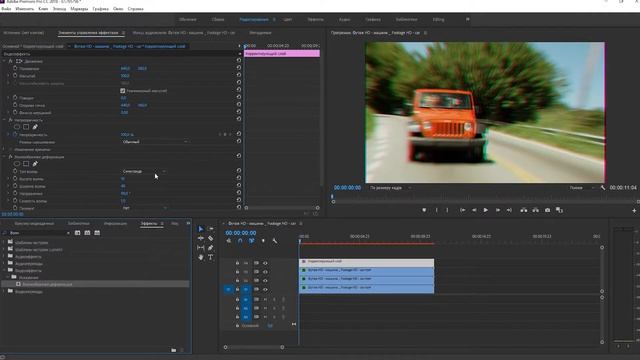
Task: Create rectangle mask under Wave Warp effect
Action: pos(26,164)
